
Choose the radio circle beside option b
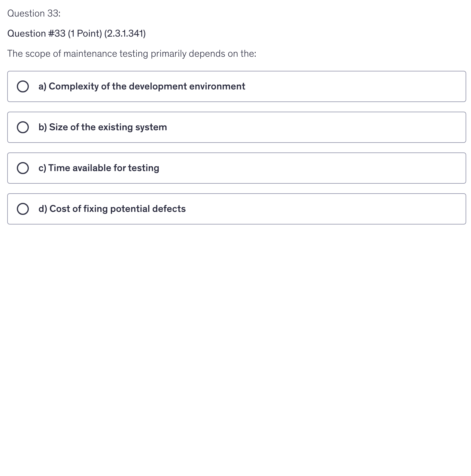[x=23, y=127]
